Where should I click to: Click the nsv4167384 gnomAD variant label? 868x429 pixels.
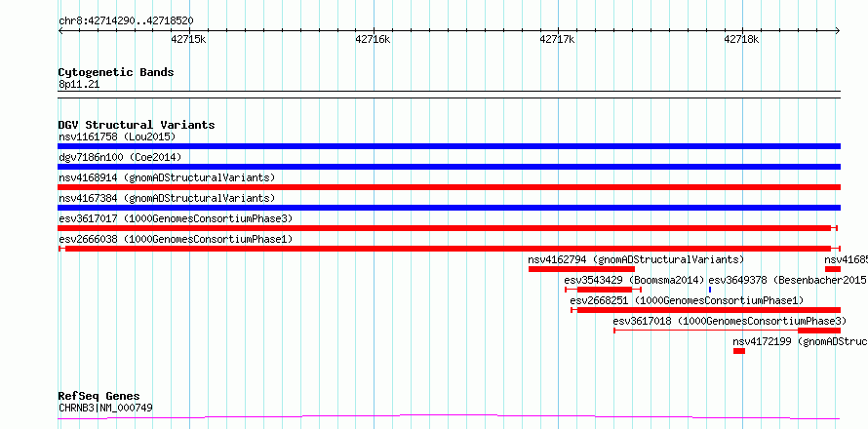tap(167, 198)
